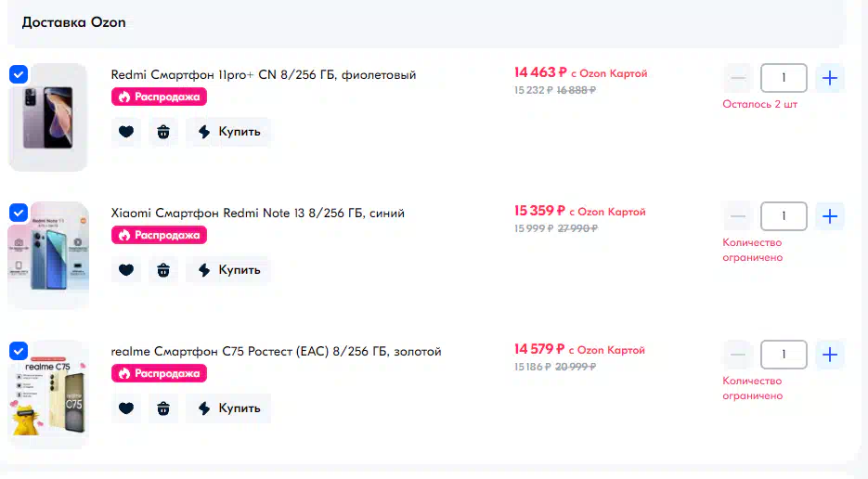Increase Redmi 11pro+ quantity with the plus icon
The image size is (868, 479).
click(829, 78)
